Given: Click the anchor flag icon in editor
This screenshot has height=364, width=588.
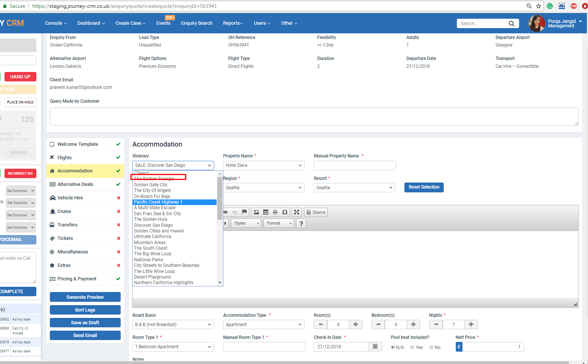Looking at the screenshot, I should [244, 212].
